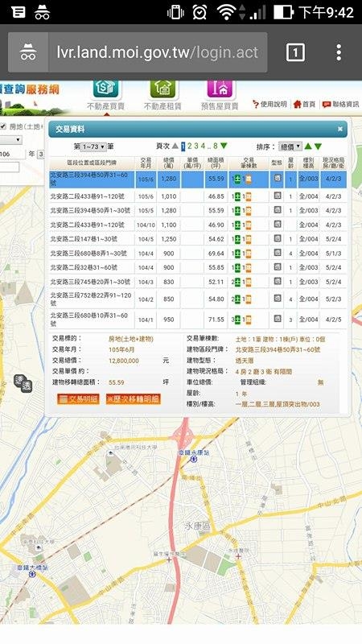Open the 聯絡資訊 contact link
Image resolution: width=362 pixels, height=644 pixels.
pos(340,105)
